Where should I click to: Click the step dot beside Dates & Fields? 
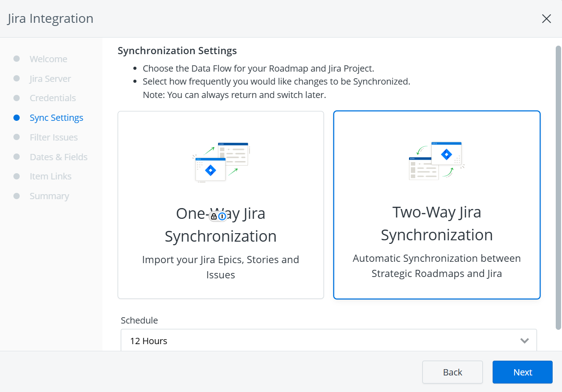click(17, 157)
